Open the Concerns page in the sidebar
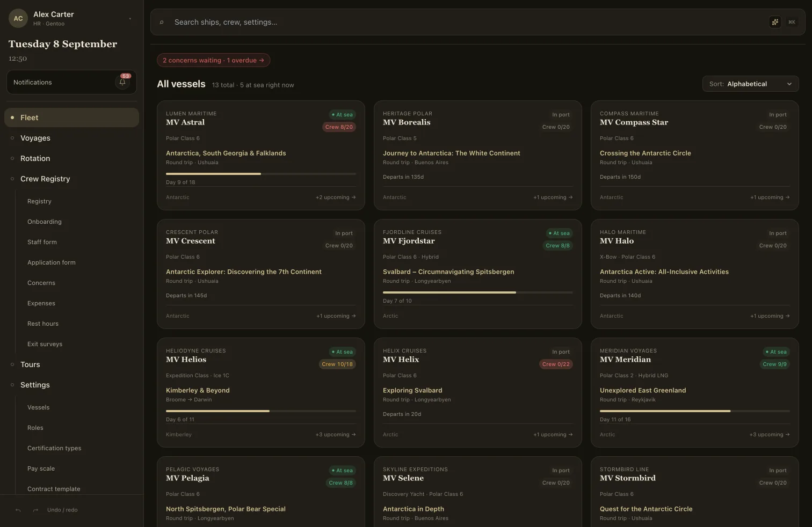 click(41, 283)
